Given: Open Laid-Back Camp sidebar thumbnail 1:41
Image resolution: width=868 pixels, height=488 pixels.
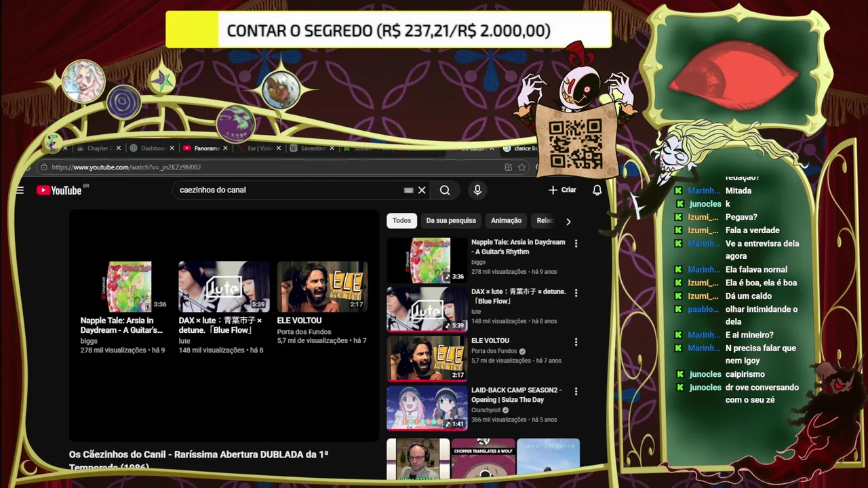Looking at the screenshot, I should (x=427, y=408).
